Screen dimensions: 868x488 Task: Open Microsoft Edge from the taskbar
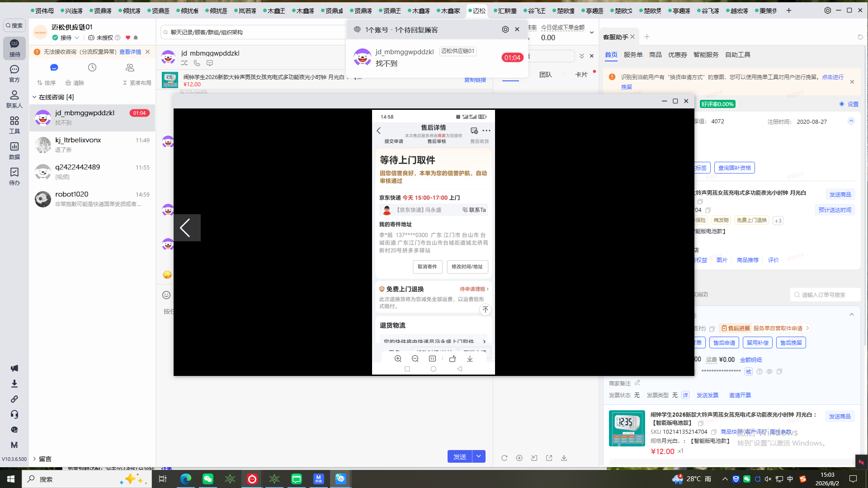click(x=185, y=479)
